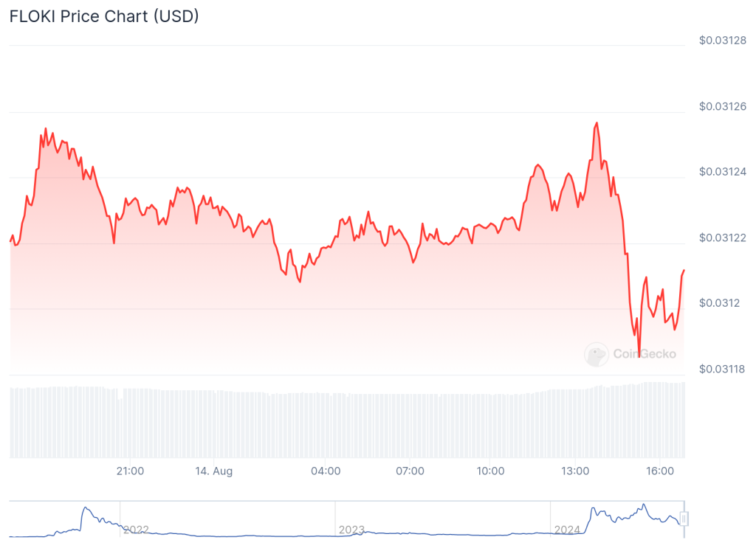Click the navigator range handle grip

tap(684, 519)
